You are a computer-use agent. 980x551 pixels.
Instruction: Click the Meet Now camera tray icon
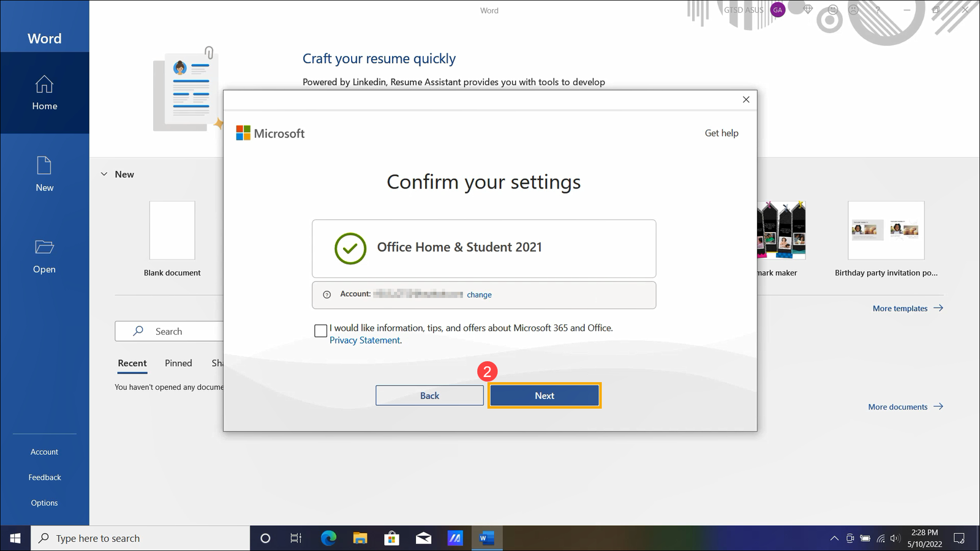850,538
